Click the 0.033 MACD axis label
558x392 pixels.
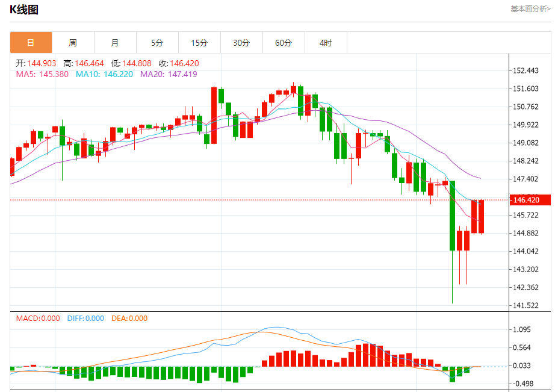pyautogui.click(x=522, y=366)
